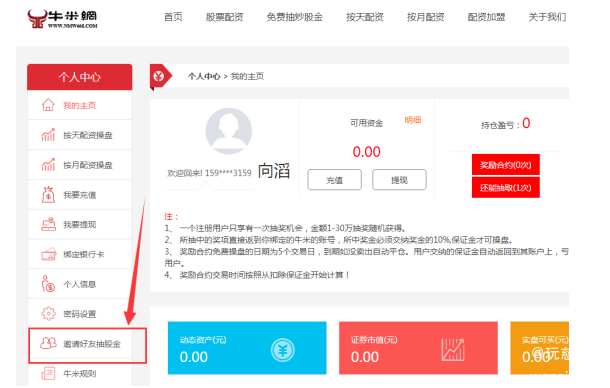Click the 还能抽取(1次) button
This screenshot has width=610, height=388.
coord(506,188)
